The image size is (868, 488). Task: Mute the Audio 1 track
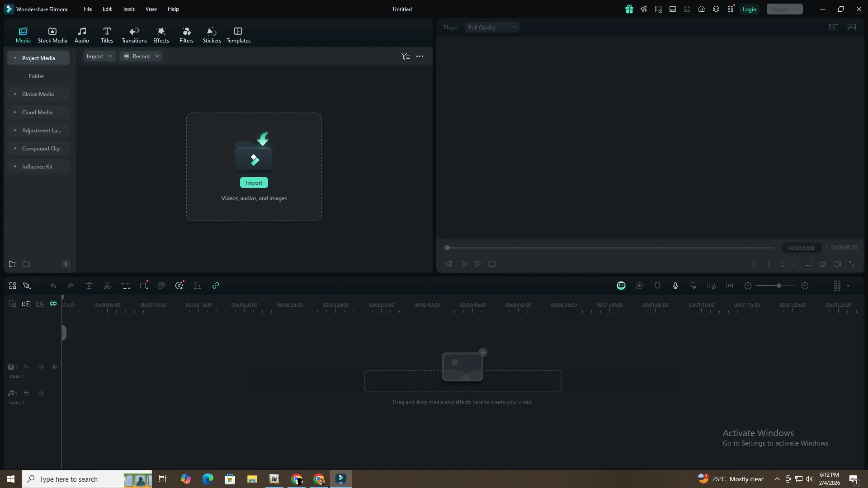(41, 394)
